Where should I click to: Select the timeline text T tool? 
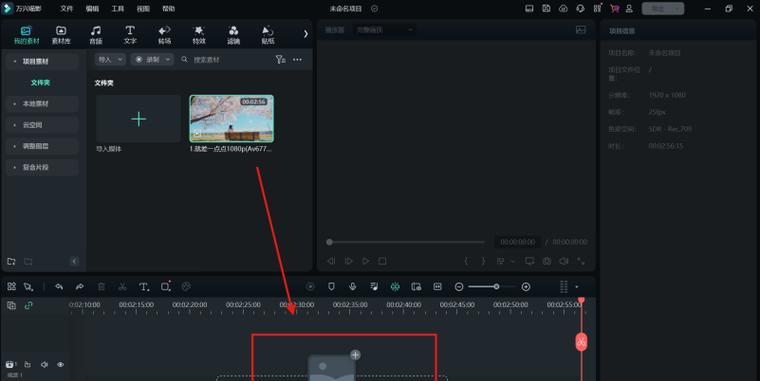click(144, 286)
